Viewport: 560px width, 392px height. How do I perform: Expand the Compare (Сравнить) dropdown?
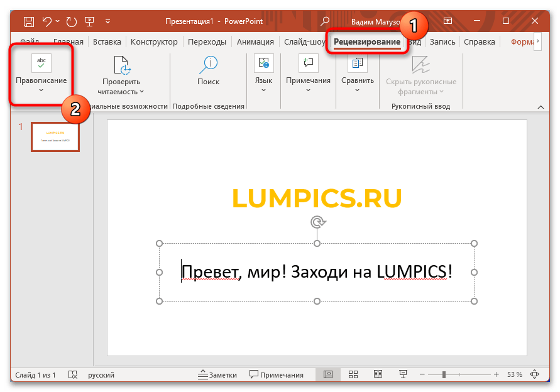[x=357, y=90]
